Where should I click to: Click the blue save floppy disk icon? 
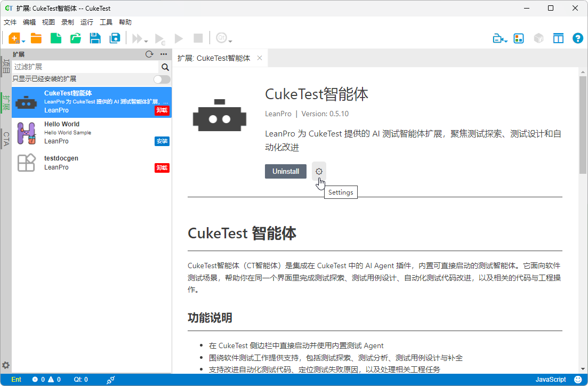coord(95,38)
